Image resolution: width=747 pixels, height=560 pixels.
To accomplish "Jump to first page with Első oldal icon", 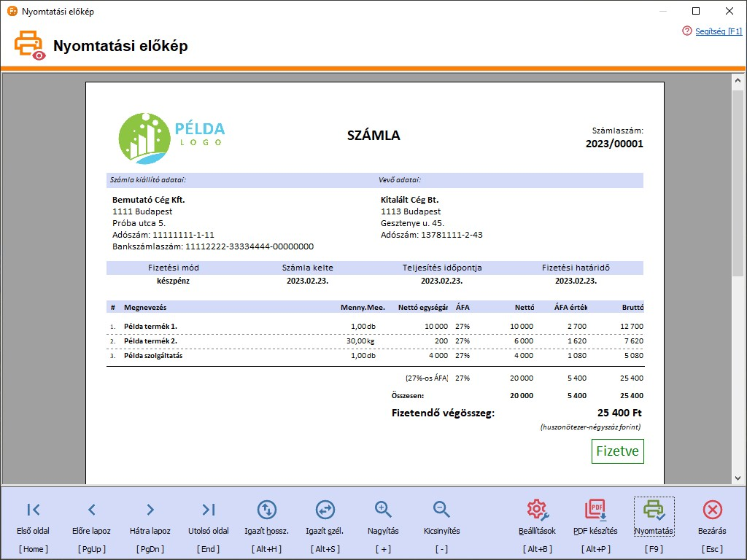I will [34, 510].
